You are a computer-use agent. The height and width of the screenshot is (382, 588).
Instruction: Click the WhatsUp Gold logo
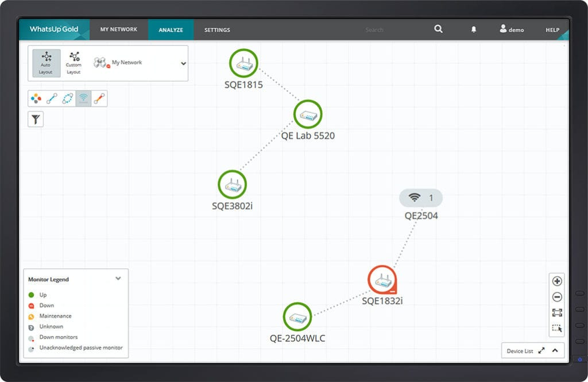tap(54, 29)
